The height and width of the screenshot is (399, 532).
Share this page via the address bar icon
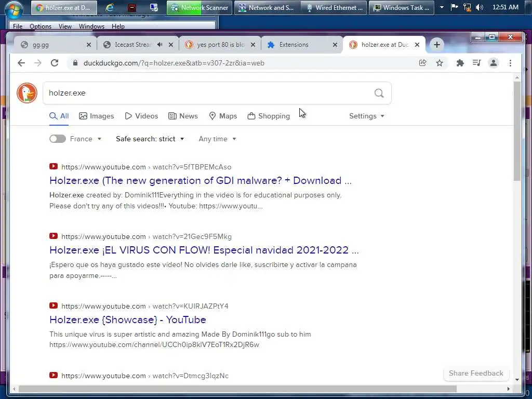click(422, 63)
